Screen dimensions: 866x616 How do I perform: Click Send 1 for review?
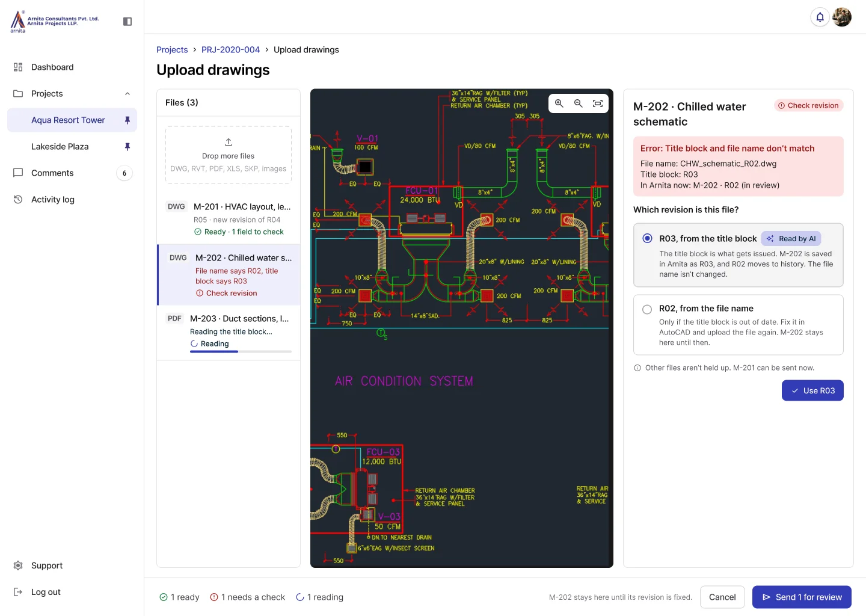click(x=802, y=597)
